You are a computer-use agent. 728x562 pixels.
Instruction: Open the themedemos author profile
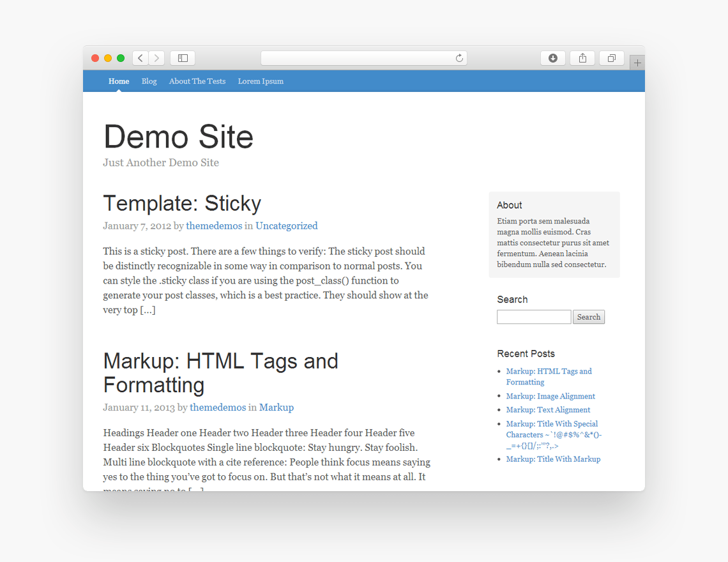tap(214, 225)
